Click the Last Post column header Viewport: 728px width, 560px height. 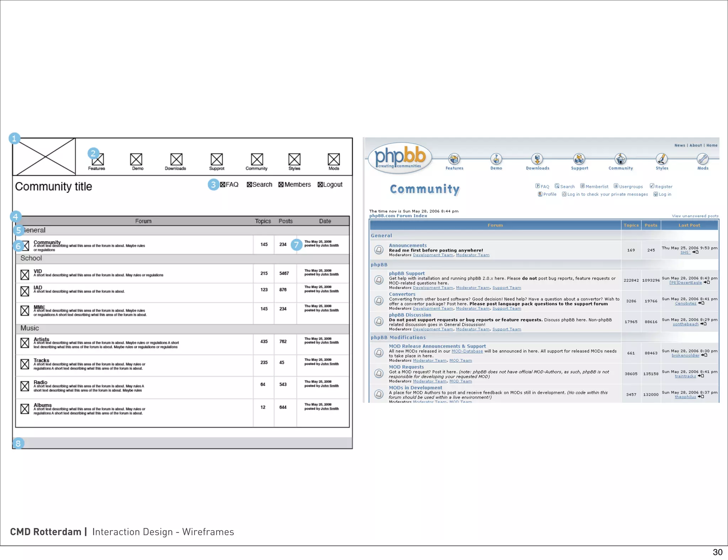pyautogui.click(x=689, y=225)
